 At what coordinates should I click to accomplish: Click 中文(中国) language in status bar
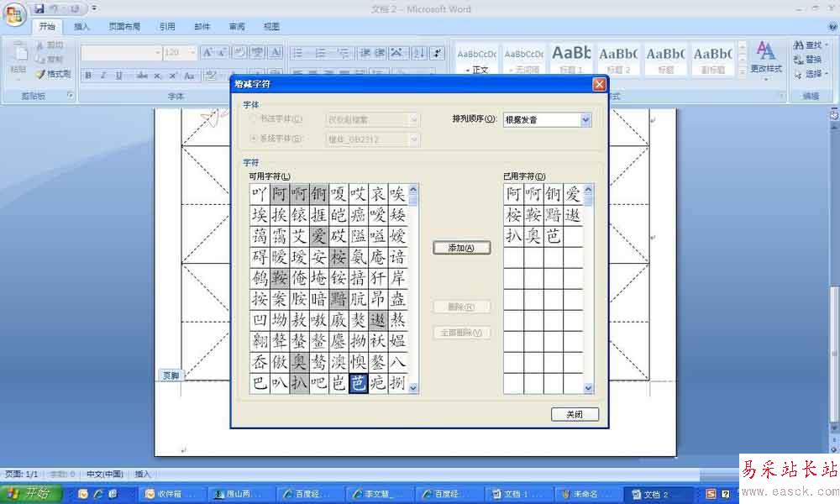(x=105, y=474)
